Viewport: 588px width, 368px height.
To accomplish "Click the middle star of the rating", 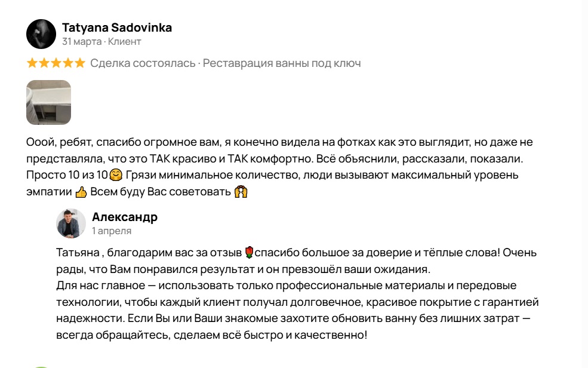I will click(x=56, y=63).
